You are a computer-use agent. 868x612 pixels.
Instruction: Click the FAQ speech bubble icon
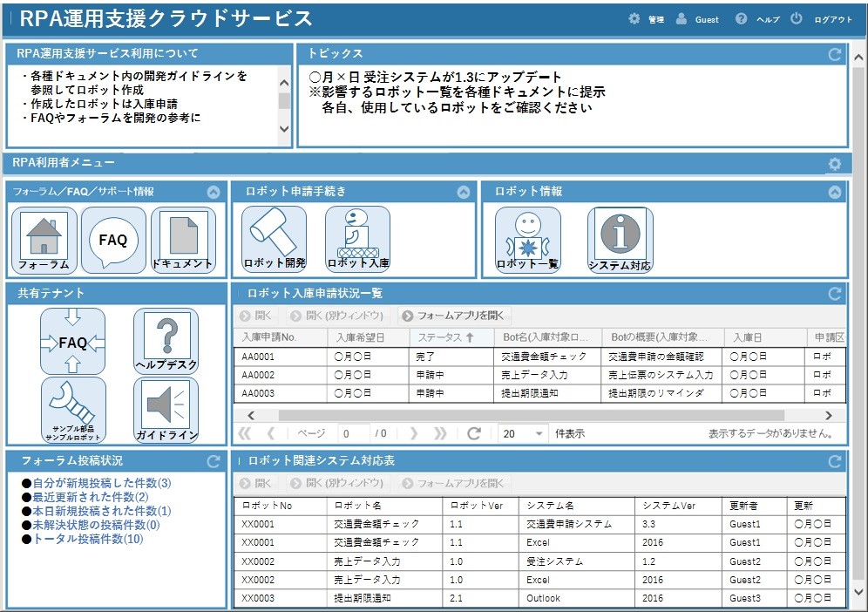113,240
